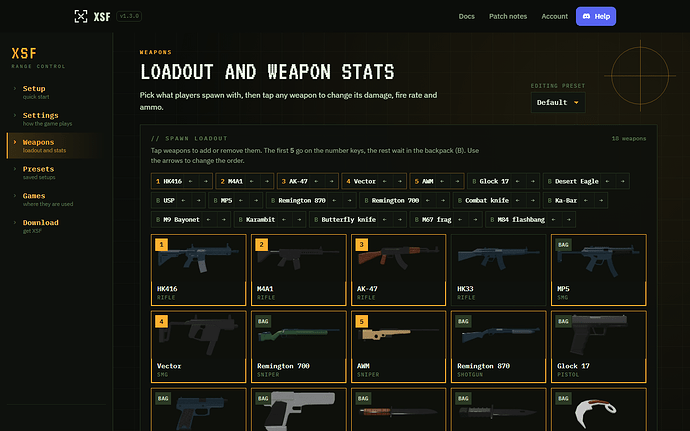Select Glock 17 pistol card

click(598, 347)
